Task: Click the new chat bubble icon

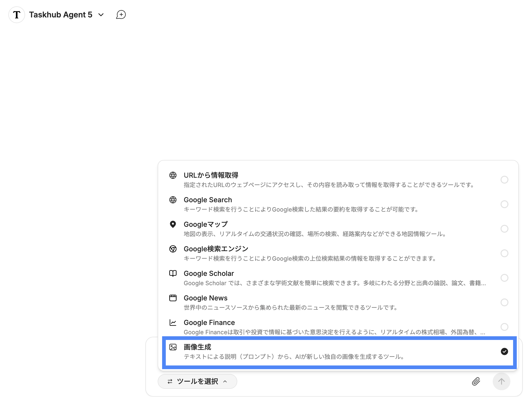Action: (x=121, y=15)
